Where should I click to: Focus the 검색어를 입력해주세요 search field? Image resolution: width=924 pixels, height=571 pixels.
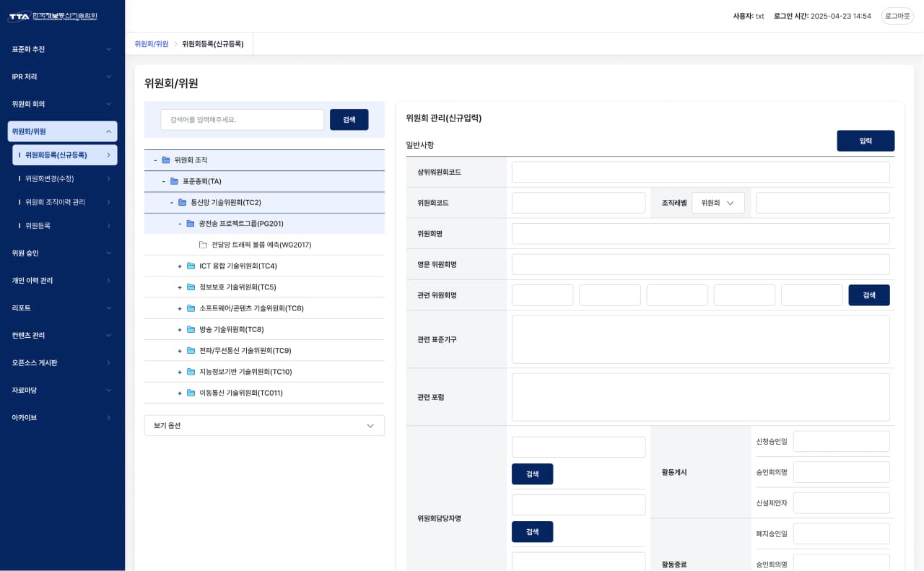coord(242,120)
